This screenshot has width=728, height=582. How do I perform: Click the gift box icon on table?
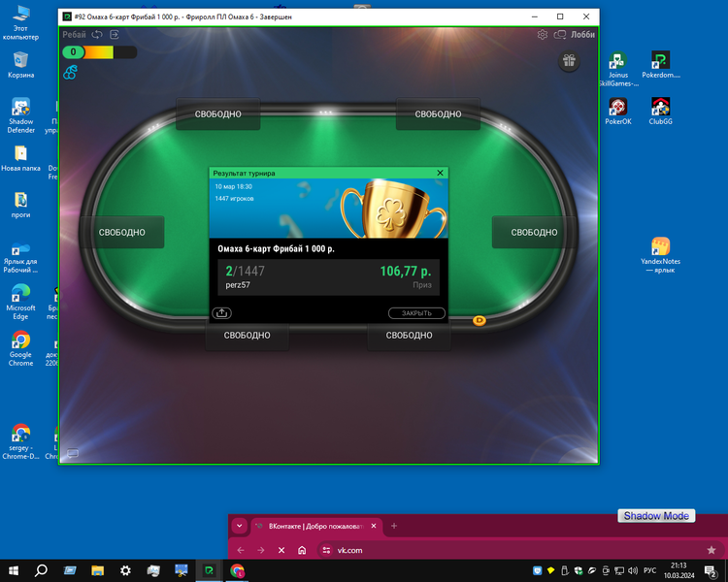(569, 61)
